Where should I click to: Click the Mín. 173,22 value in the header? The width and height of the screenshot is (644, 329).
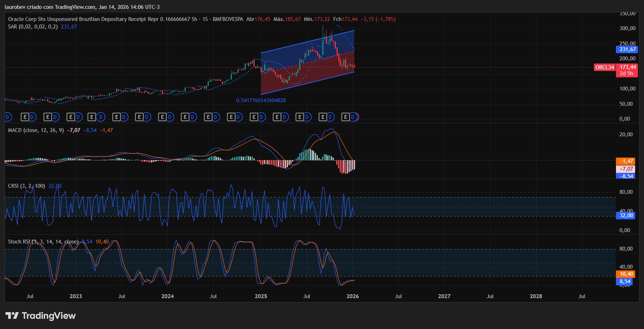317,19
